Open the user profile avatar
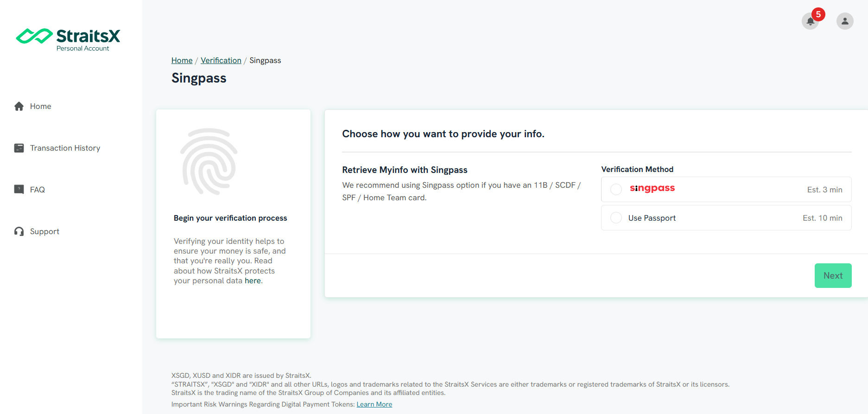The height and width of the screenshot is (414, 868). pyautogui.click(x=845, y=21)
